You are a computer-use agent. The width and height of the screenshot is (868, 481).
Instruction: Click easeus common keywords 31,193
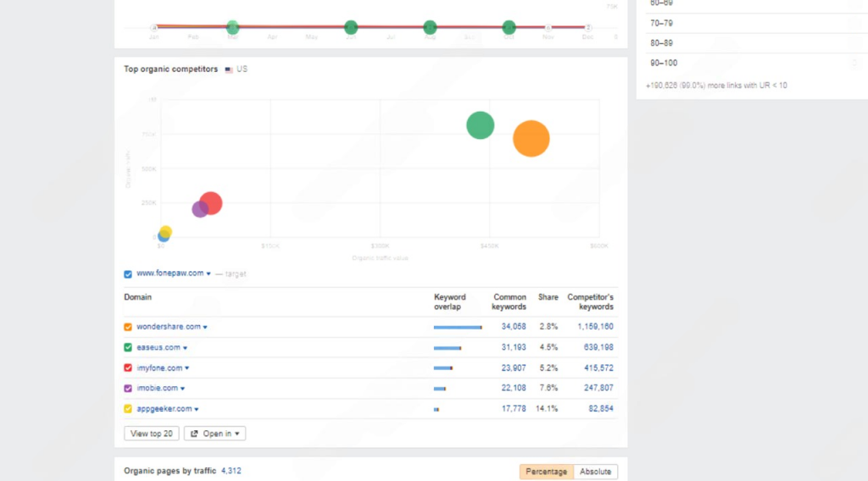point(514,347)
